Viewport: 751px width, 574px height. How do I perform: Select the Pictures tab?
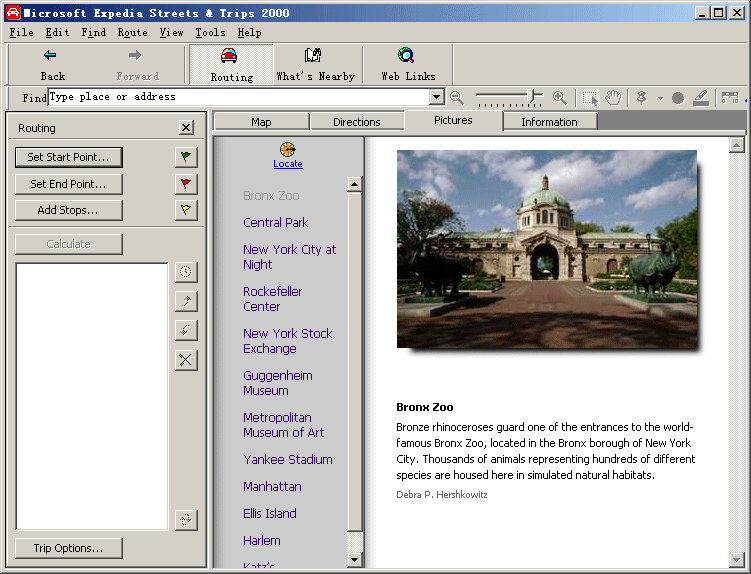[453, 120]
